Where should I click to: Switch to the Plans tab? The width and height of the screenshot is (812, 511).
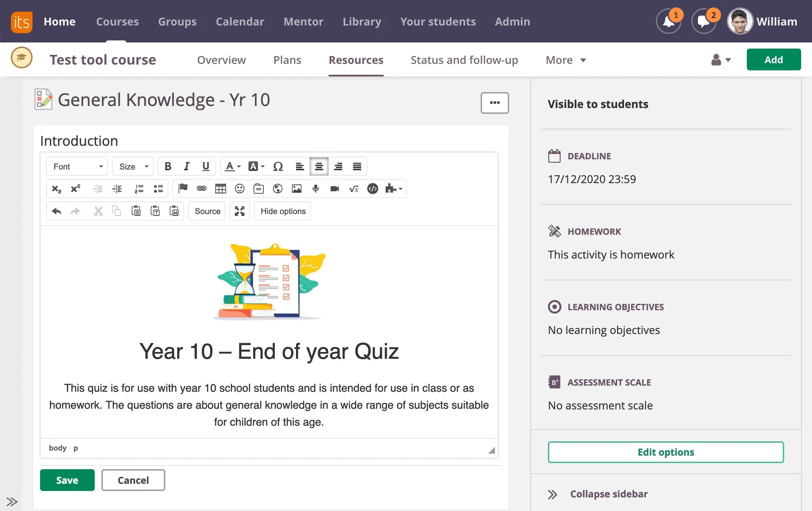point(287,60)
